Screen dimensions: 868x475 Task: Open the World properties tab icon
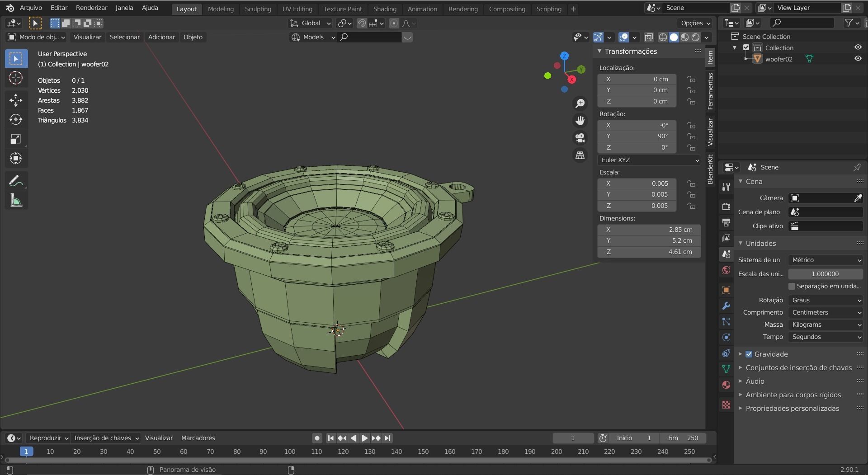[x=726, y=270]
